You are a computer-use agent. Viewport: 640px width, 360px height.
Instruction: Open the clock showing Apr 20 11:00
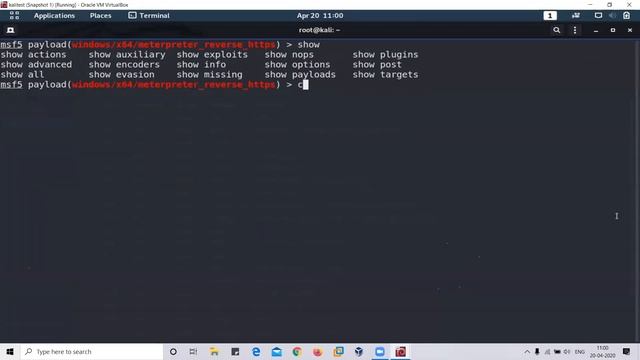point(320,16)
